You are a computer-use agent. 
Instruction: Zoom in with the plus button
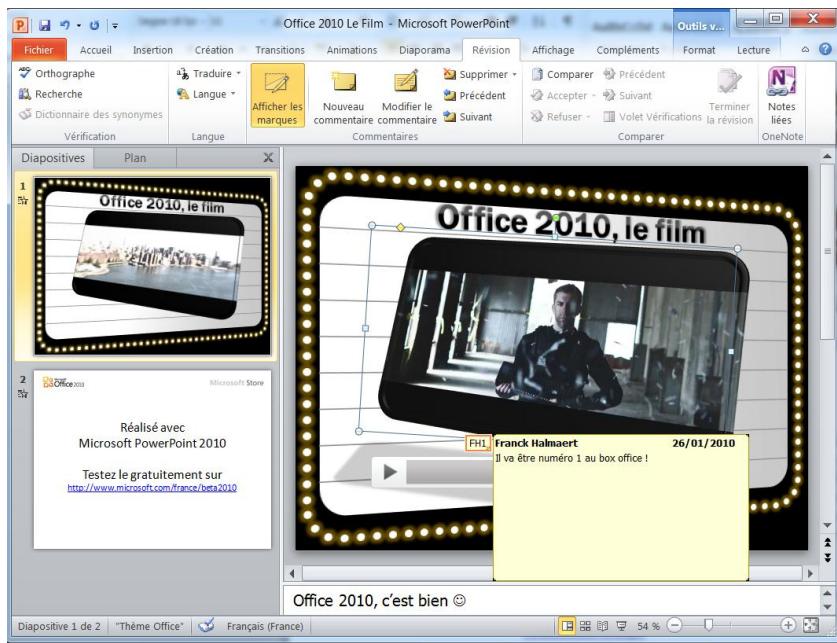coord(787,625)
